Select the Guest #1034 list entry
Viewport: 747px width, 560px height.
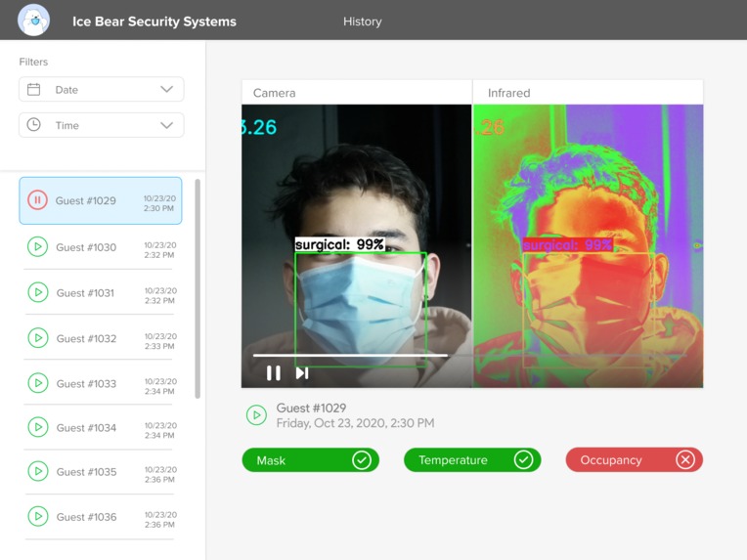click(99, 427)
